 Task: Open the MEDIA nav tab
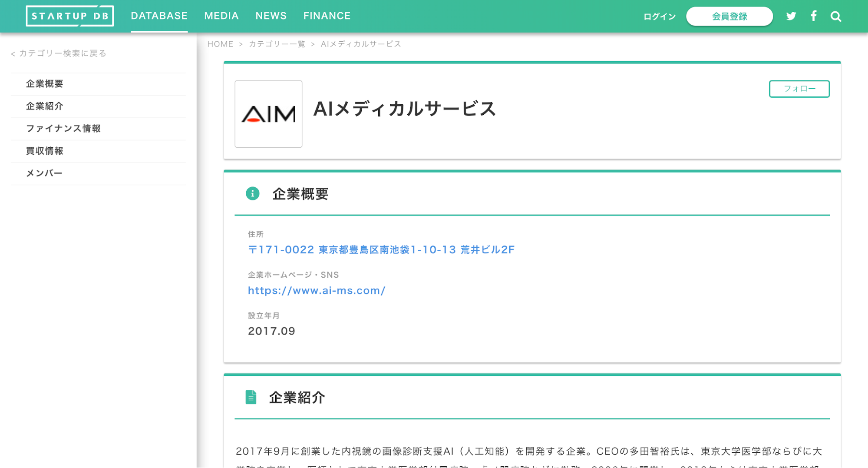(221, 16)
